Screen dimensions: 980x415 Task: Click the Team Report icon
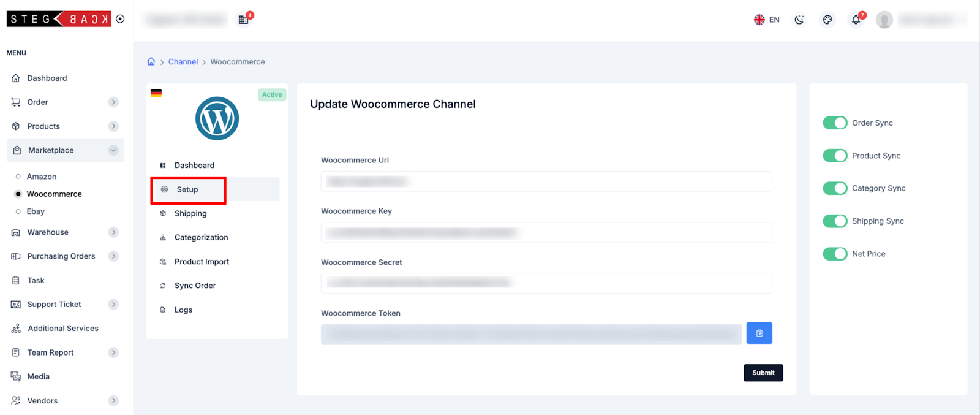[x=16, y=352]
